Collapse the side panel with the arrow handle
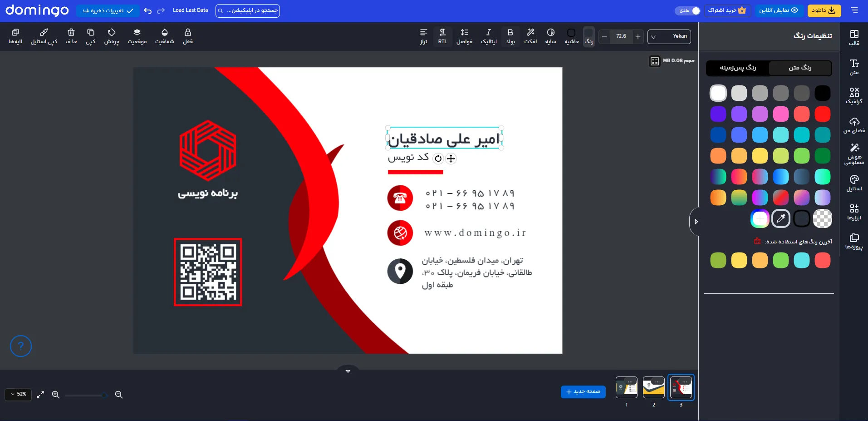The image size is (868, 421). click(695, 222)
